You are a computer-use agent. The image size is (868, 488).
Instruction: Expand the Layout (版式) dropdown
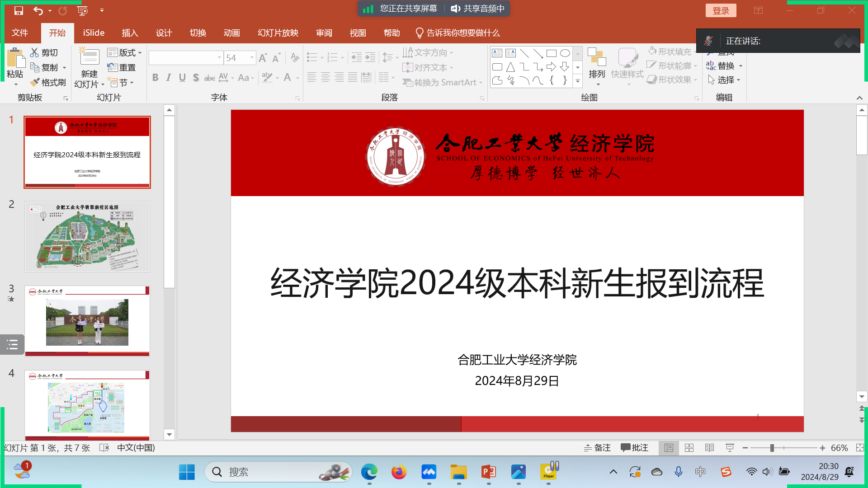125,52
